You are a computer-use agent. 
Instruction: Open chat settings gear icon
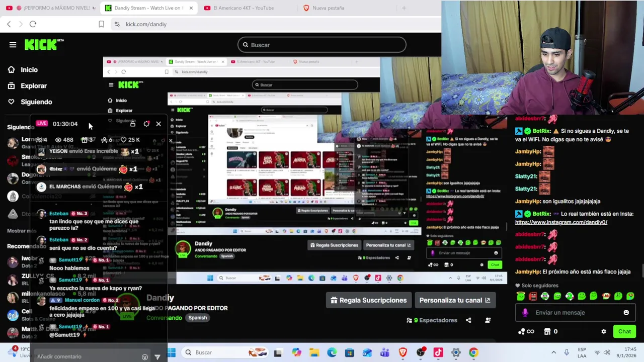(x=604, y=332)
